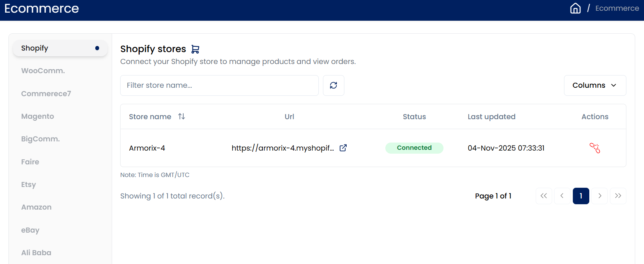
Task: Go to next page chevron
Action: [x=600, y=196]
